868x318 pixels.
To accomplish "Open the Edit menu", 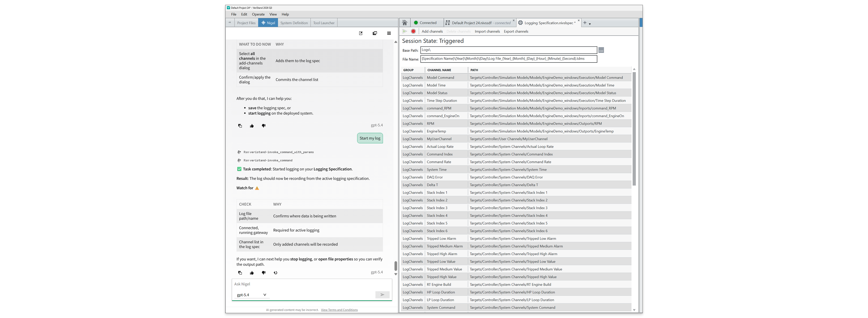I will (x=244, y=14).
